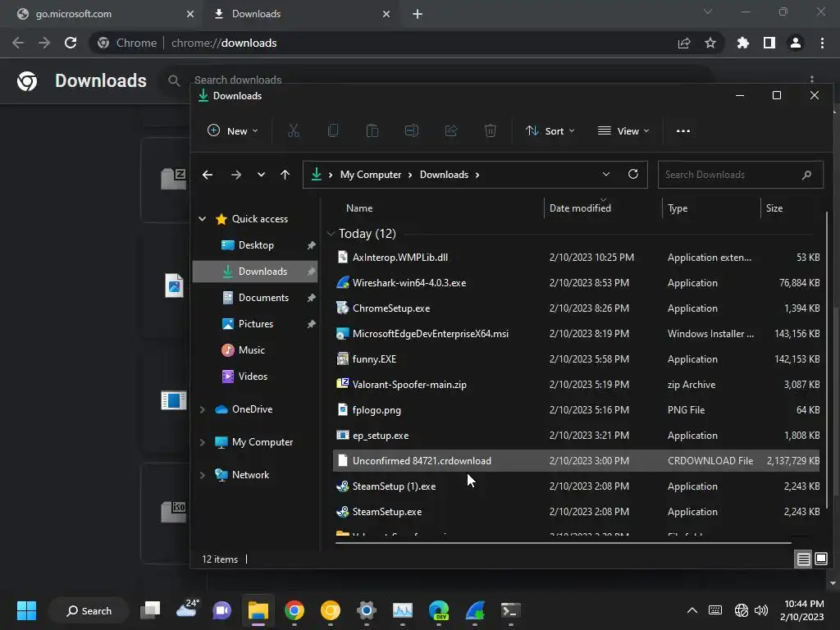The width and height of the screenshot is (840, 630).
Task: Click the Delete trash icon in Explorer toolbar
Action: coord(491,130)
